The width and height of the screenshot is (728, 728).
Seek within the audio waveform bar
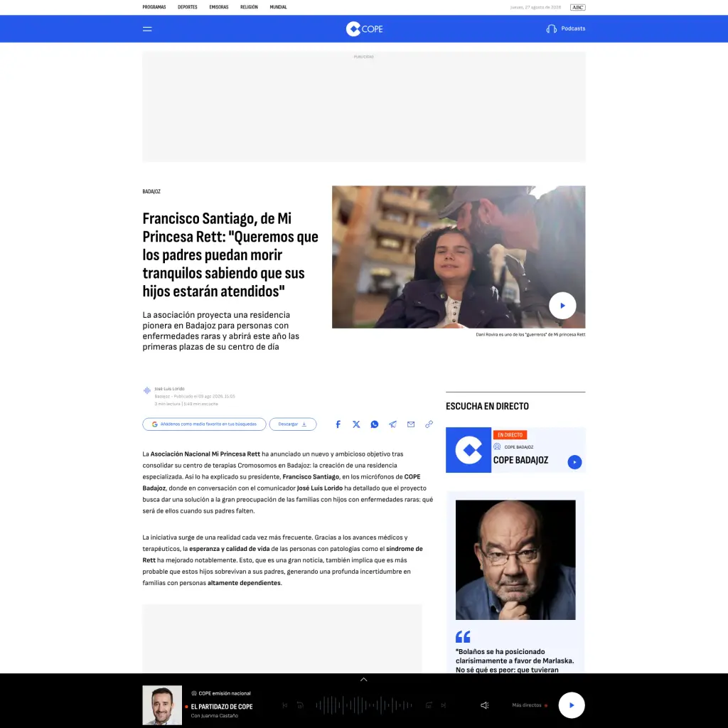click(x=364, y=705)
